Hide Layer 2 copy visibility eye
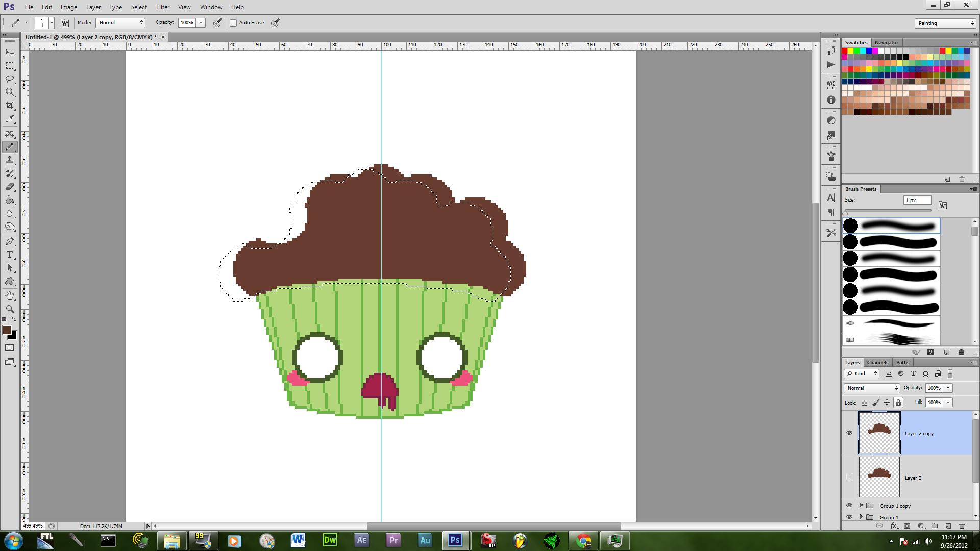 pos(849,433)
